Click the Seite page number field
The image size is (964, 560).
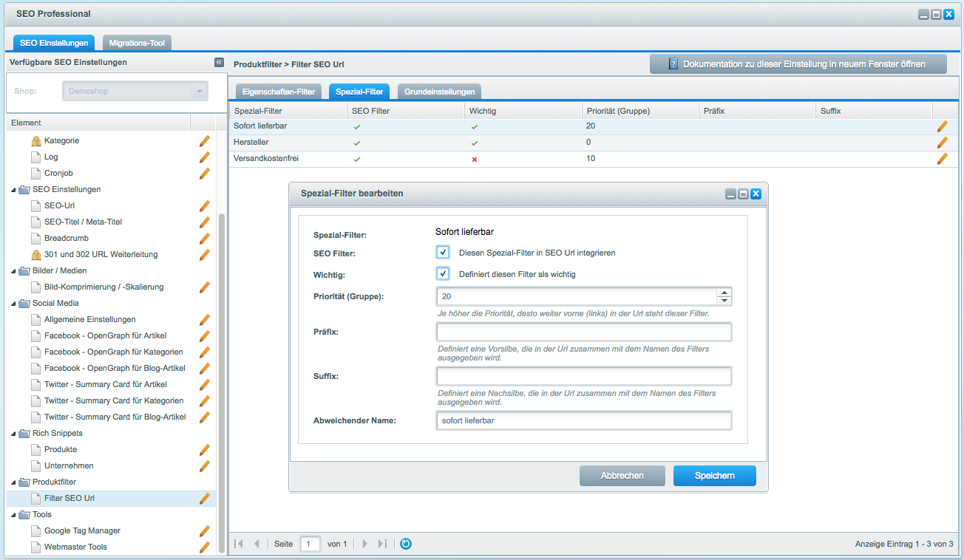tap(310, 544)
